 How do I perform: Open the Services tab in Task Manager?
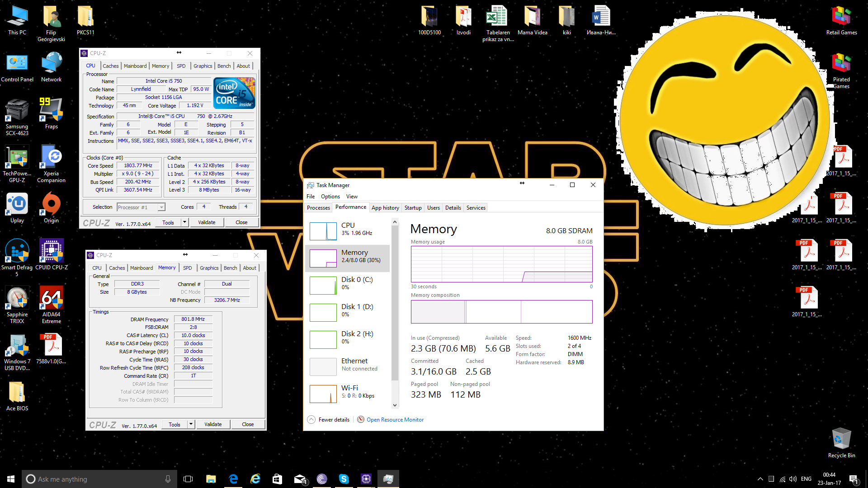pyautogui.click(x=476, y=208)
